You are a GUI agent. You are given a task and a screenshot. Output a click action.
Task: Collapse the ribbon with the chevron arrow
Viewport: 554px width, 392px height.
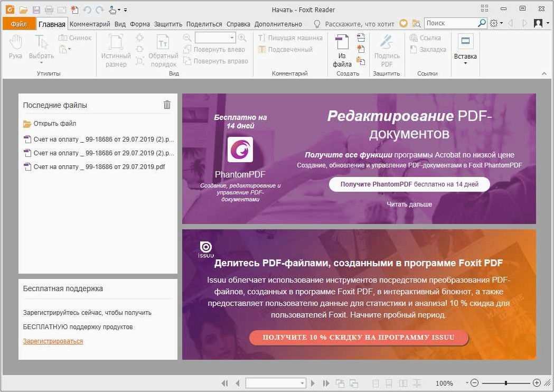[544, 73]
